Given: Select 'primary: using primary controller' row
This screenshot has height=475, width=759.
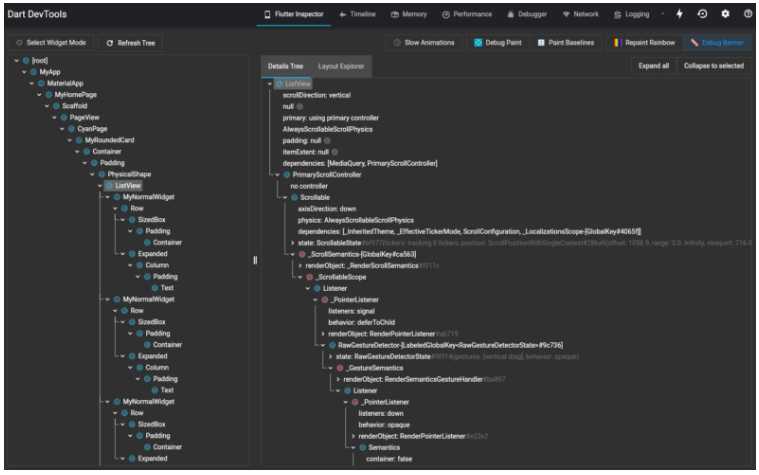Looking at the screenshot, I should [331, 118].
